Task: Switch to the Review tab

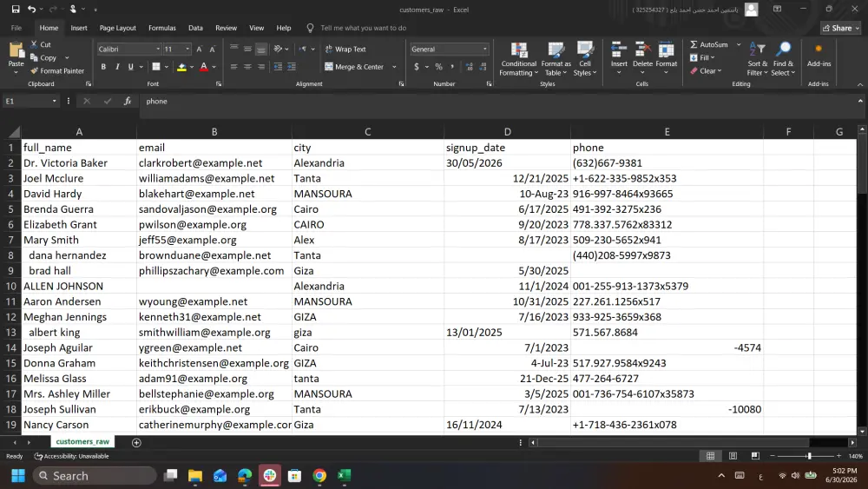Action: [x=226, y=28]
